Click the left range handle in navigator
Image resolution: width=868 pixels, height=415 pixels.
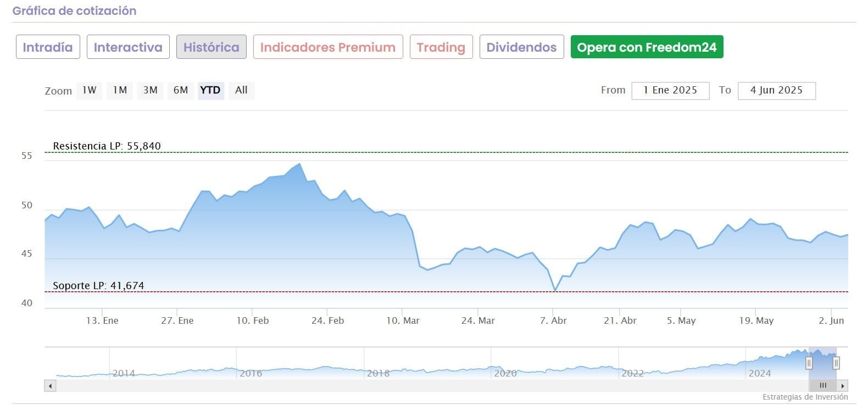(809, 363)
